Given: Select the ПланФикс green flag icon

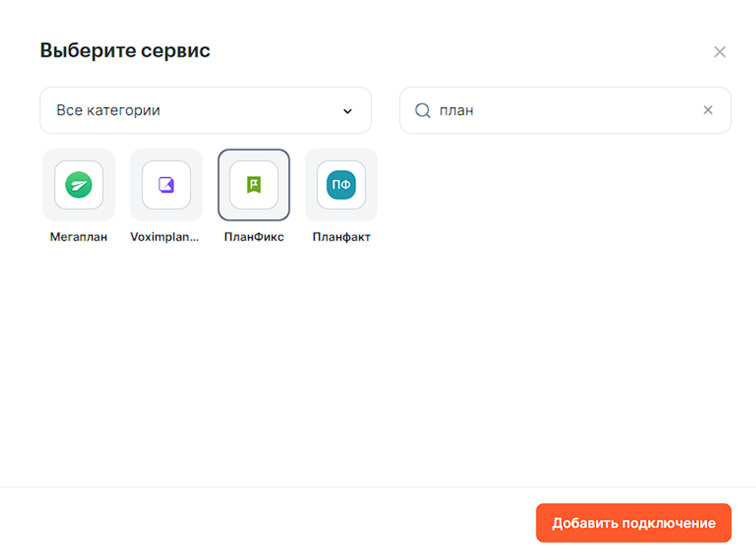Looking at the screenshot, I should pyautogui.click(x=254, y=185).
